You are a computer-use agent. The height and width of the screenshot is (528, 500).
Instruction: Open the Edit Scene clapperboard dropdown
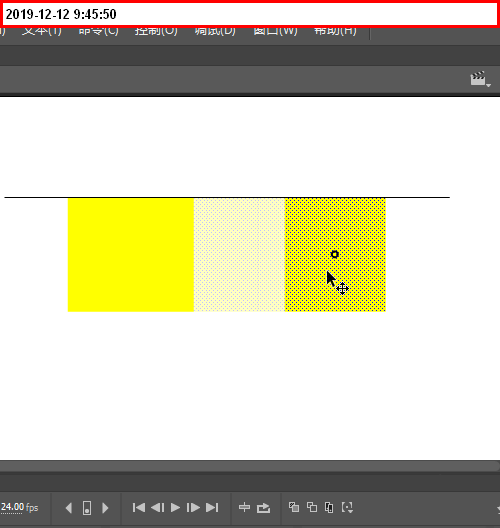pos(480,79)
